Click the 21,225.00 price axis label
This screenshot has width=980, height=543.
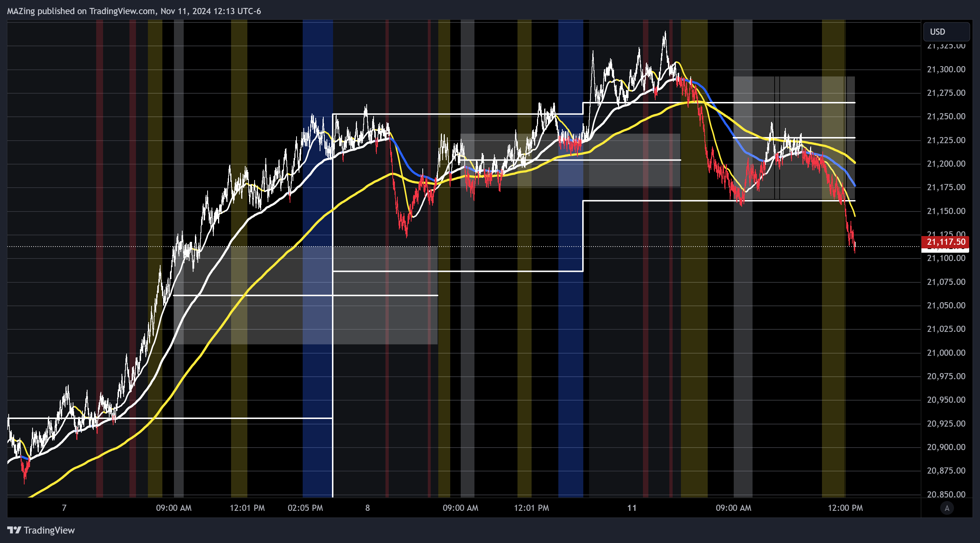click(946, 140)
